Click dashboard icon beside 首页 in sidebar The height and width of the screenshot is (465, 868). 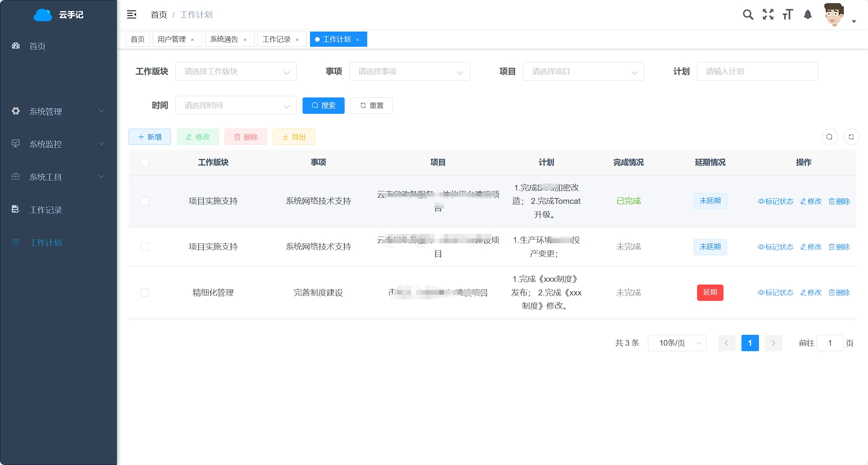16,46
